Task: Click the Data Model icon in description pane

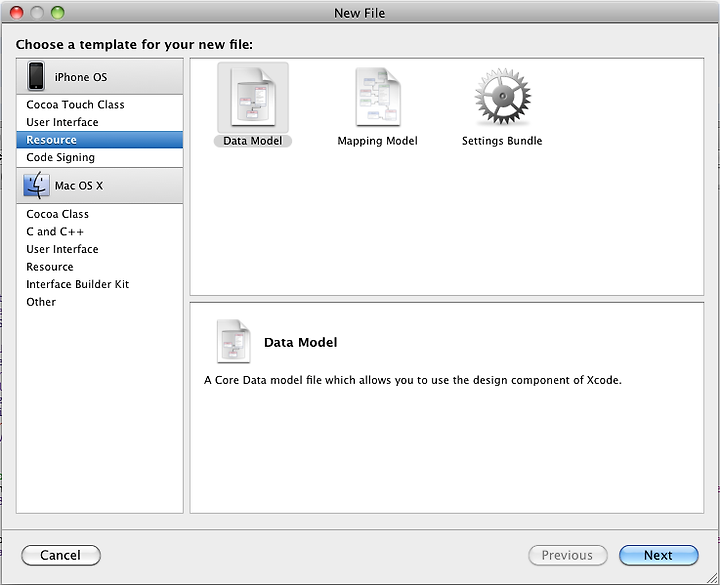Action: pyautogui.click(x=234, y=341)
